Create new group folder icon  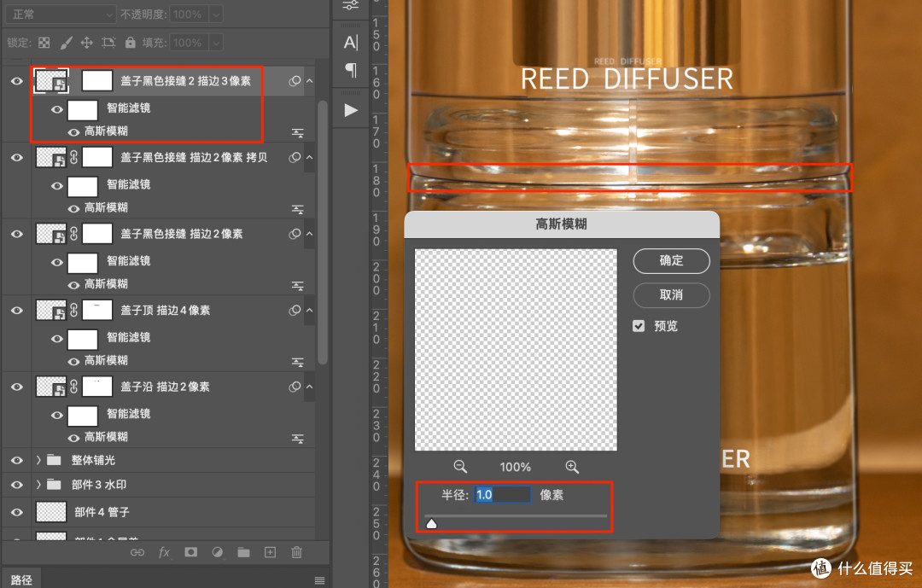click(x=243, y=552)
